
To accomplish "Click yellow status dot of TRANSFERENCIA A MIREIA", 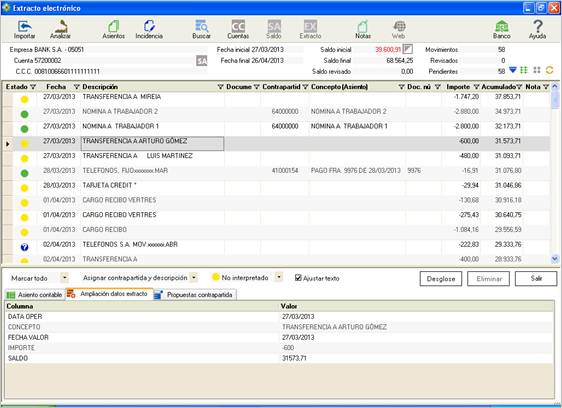I will 24,100.
